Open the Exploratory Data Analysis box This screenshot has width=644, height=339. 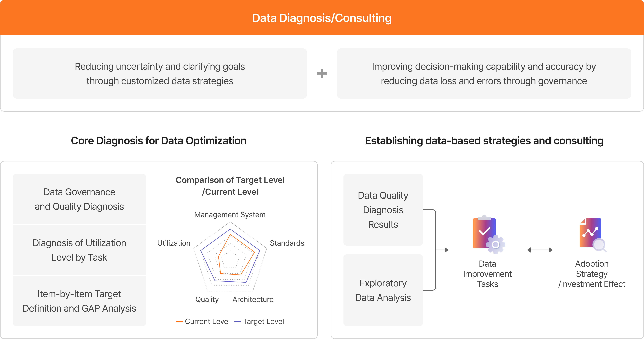coord(383,290)
